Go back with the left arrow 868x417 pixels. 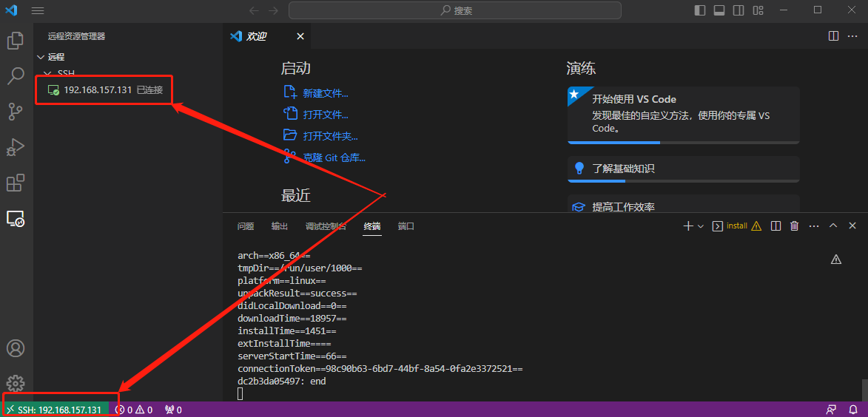tap(254, 10)
